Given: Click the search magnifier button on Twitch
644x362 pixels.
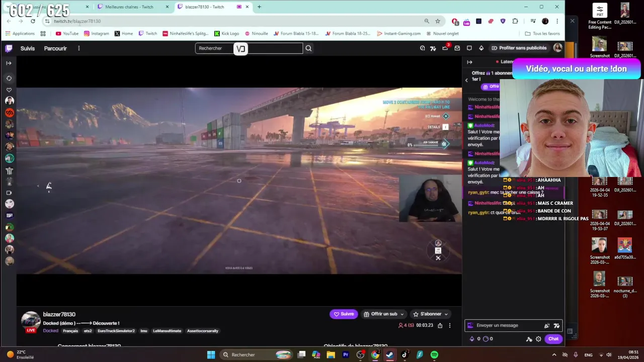Looking at the screenshot, I should click(x=308, y=48).
